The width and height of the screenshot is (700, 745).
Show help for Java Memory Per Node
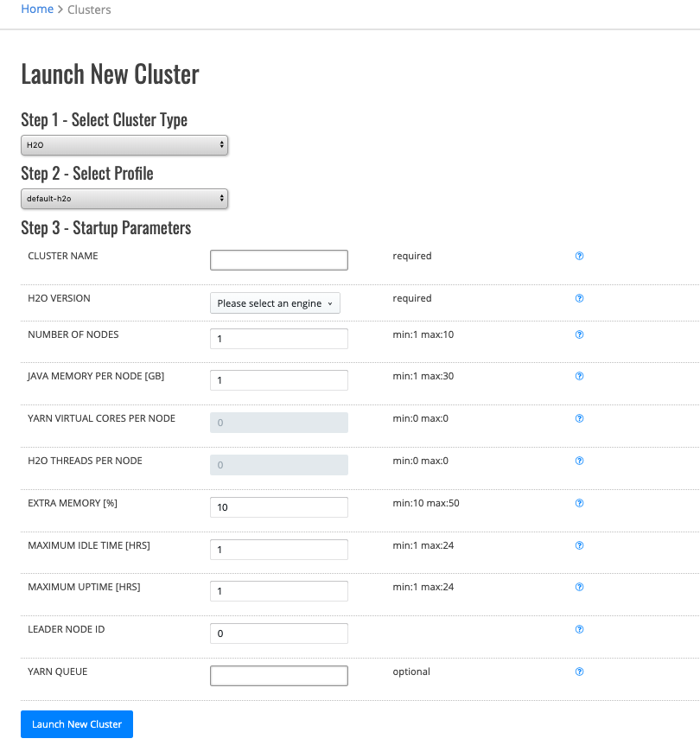(579, 376)
